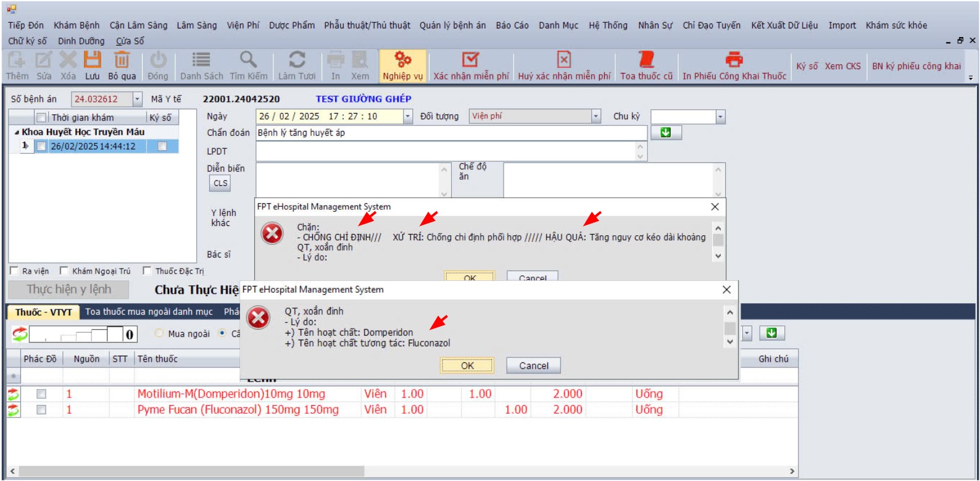Click BN ký phiếu công khai button
Image resolution: width=980 pixels, height=481 pixels.
(x=916, y=66)
